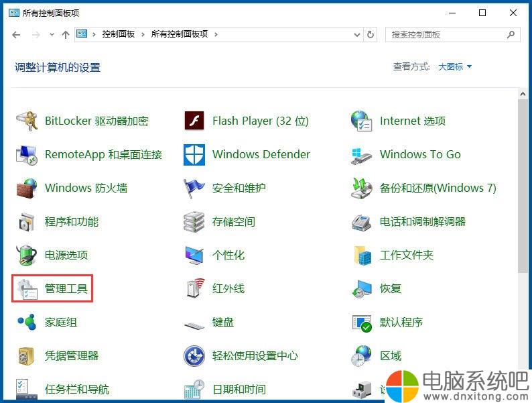The height and width of the screenshot is (403, 532).
Task: Expand the address bar history dropdown
Action: [357, 35]
